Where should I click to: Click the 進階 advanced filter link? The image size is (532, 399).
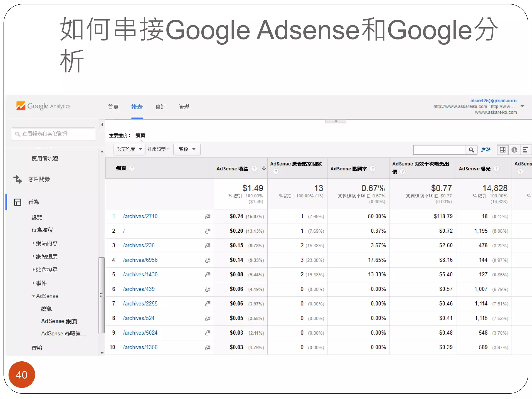click(x=486, y=150)
